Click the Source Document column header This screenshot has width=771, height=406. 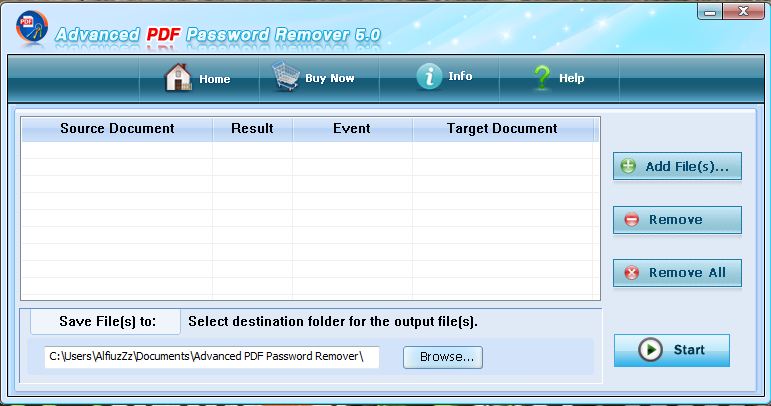pyautogui.click(x=117, y=129)
